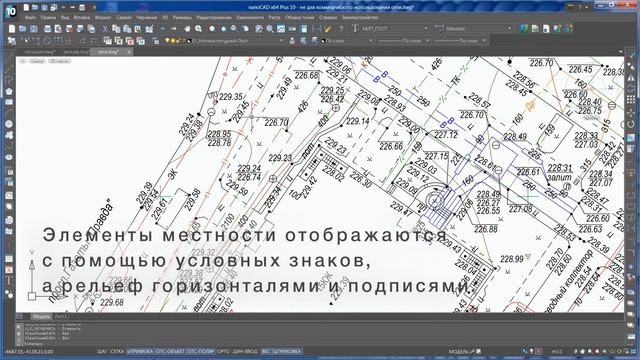Click the Calculator icon in toolbar

[x=304, y=29]
